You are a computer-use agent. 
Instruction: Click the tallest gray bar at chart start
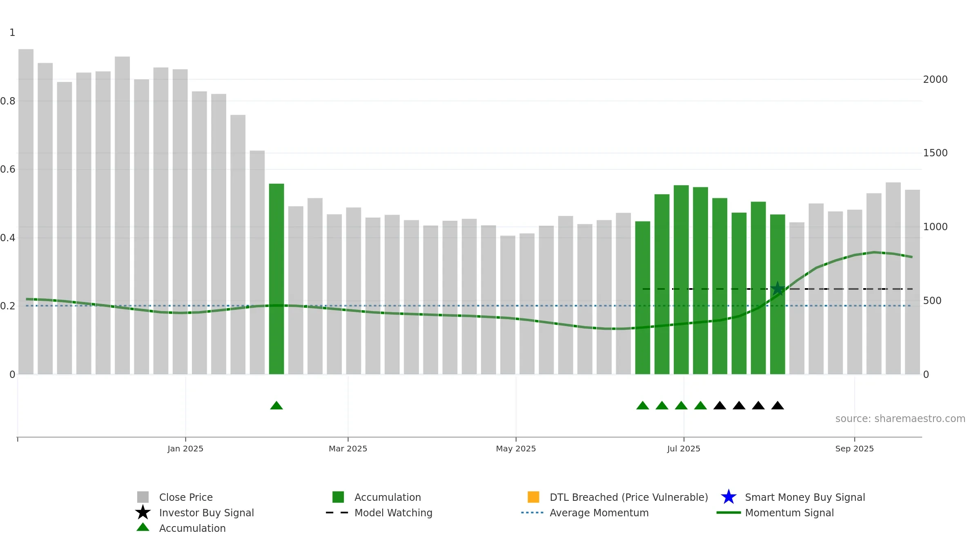pos(26,212)
